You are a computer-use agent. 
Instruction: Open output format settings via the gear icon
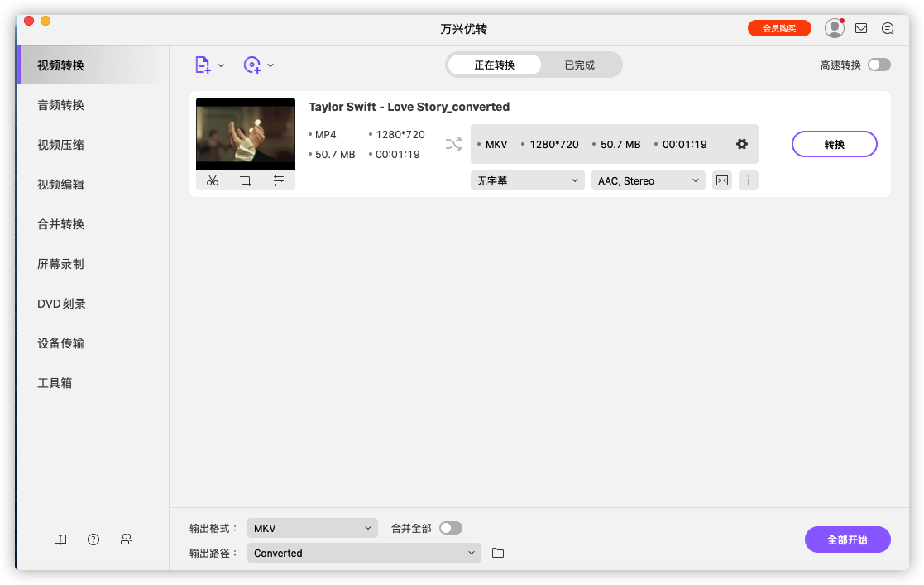tap(742, 143)
